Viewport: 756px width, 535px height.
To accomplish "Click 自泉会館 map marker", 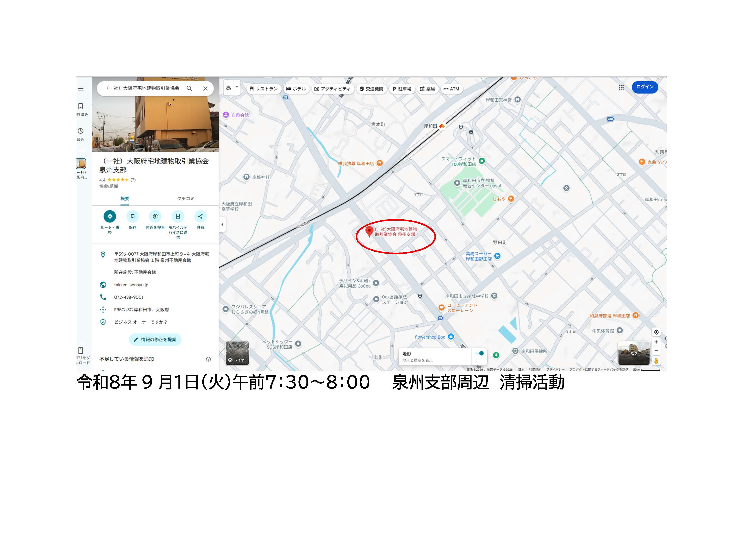I will point(226,115).
